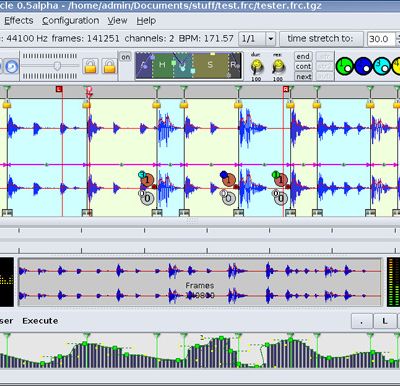The width and height of the screenshot is (400, 386).
Task: Pick the dark blue number 2 color circle
Action: click(363, 66)
